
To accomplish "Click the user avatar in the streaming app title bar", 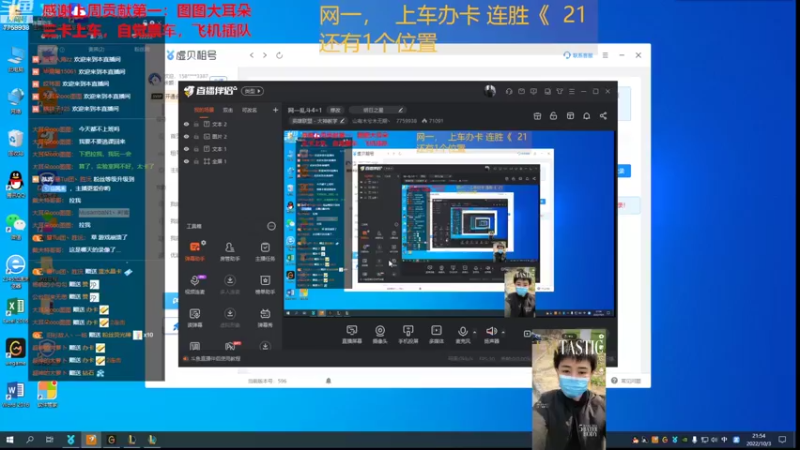I will [490, 91].
